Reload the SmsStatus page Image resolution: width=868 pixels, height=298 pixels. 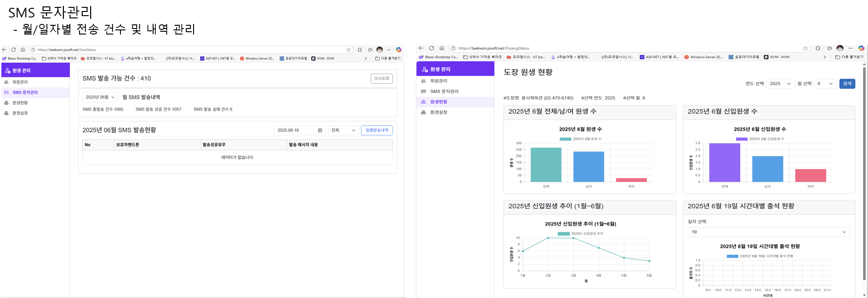(x=13, y=50)
